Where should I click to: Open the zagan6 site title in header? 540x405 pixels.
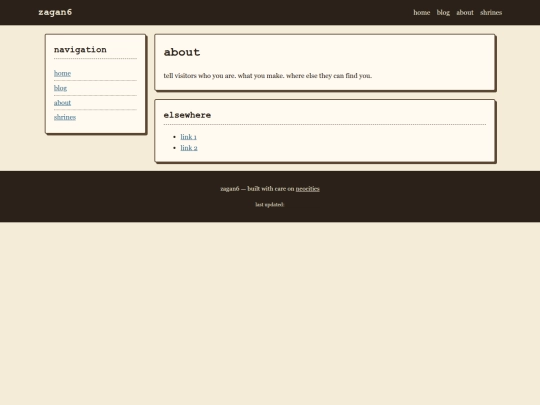point(55,12)
